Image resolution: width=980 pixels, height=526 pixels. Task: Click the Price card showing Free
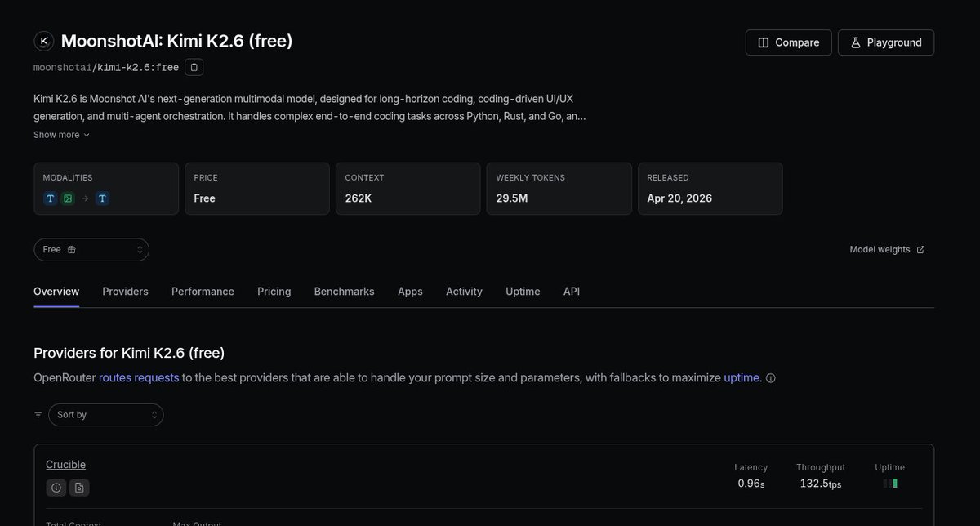257,189
